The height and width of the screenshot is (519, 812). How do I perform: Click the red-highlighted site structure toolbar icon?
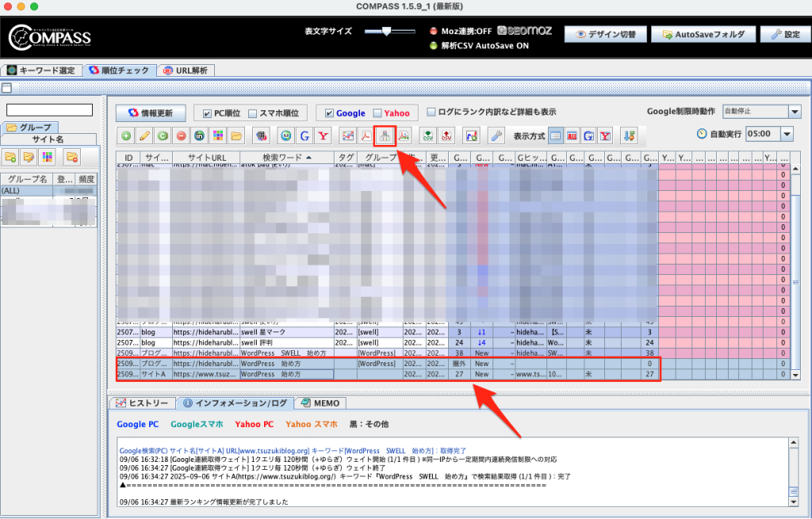tap(385, 135)
